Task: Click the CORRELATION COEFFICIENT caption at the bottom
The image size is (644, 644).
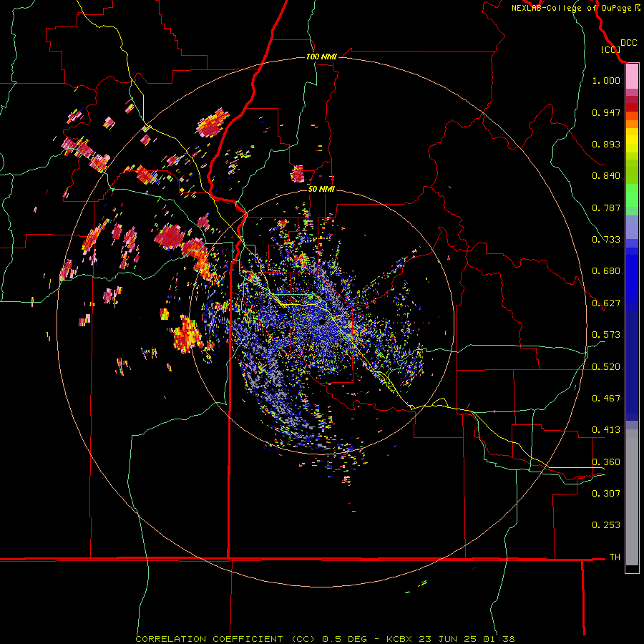Action: pos(325,639)
